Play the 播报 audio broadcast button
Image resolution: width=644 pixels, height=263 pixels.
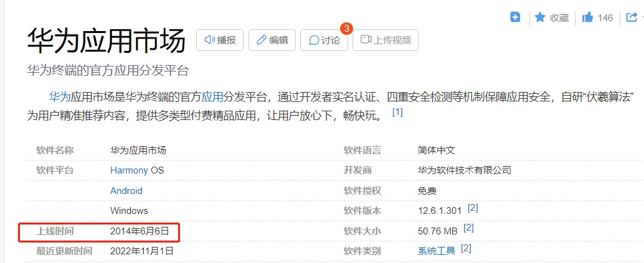click(220, 40)
